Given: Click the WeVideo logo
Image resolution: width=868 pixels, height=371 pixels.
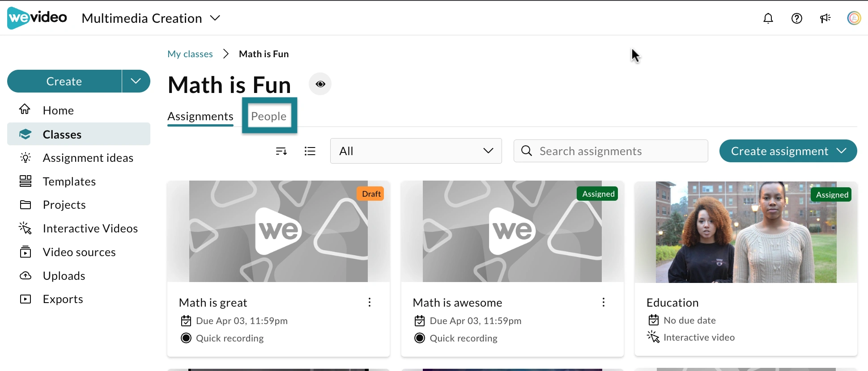Looking at the screenshot, I should tap(37, 18).
